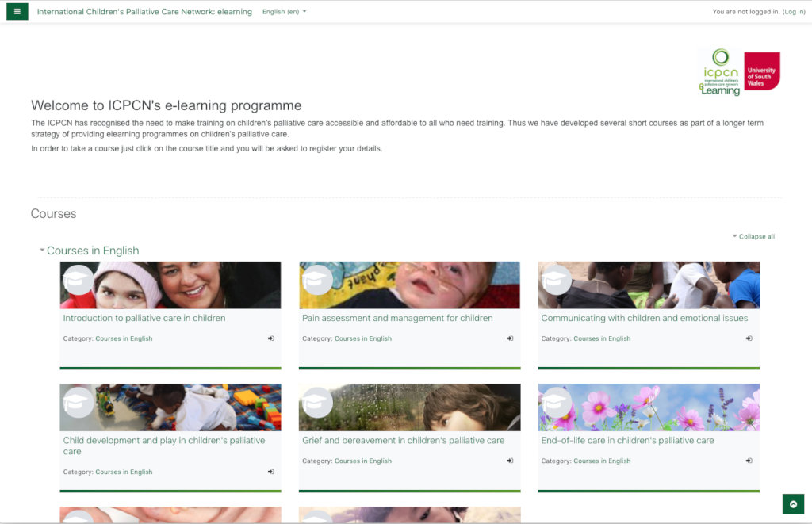
Task: Open End-of-life care in children's palliative care
Action: [628, 440]
